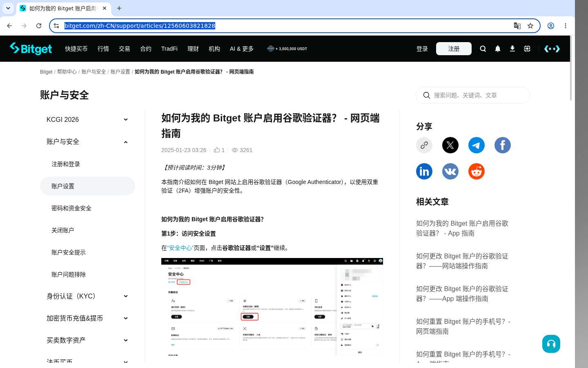Open 理财 menu in header
This screenshot has height=368, width=588.
pyautogui.click(x=193, y=49)
